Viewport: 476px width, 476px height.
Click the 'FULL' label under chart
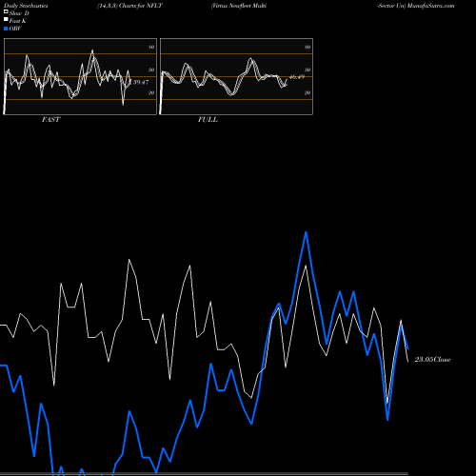[208, 120]
